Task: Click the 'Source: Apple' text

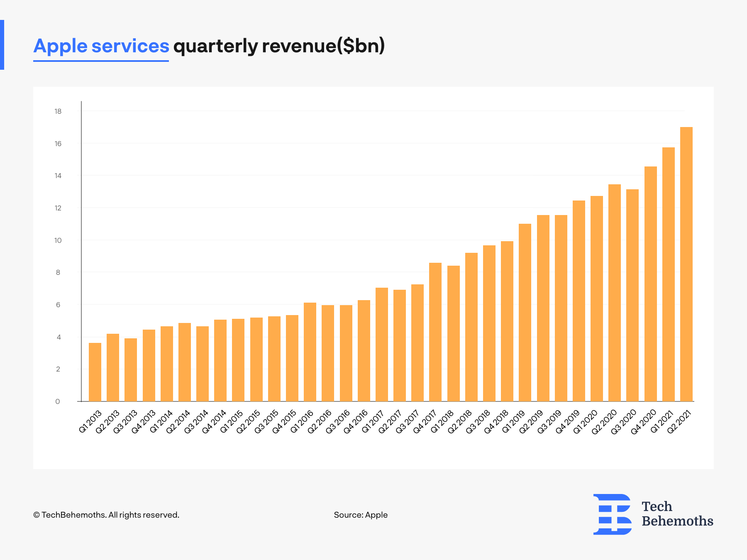Action: coord(361,515)
